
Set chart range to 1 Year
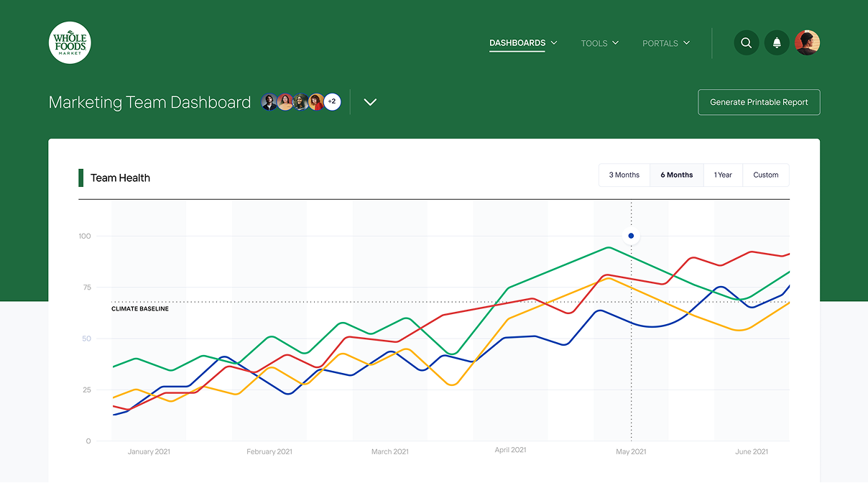(723, 175)
